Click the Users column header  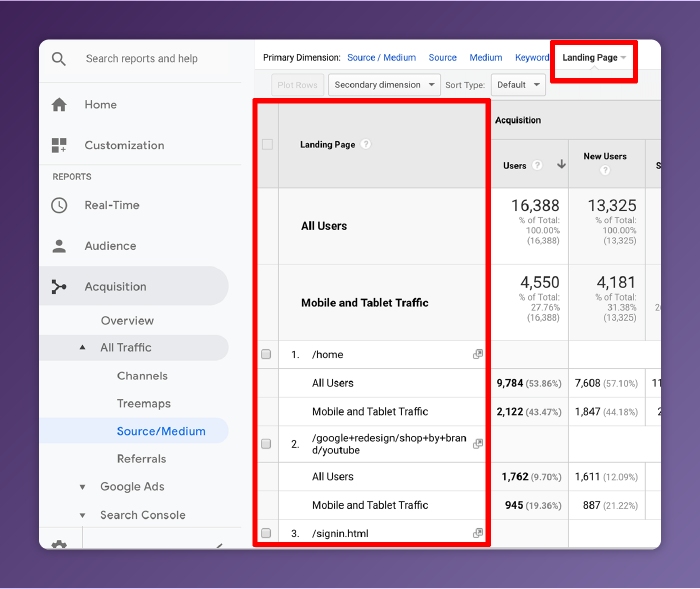pos(515,166)
